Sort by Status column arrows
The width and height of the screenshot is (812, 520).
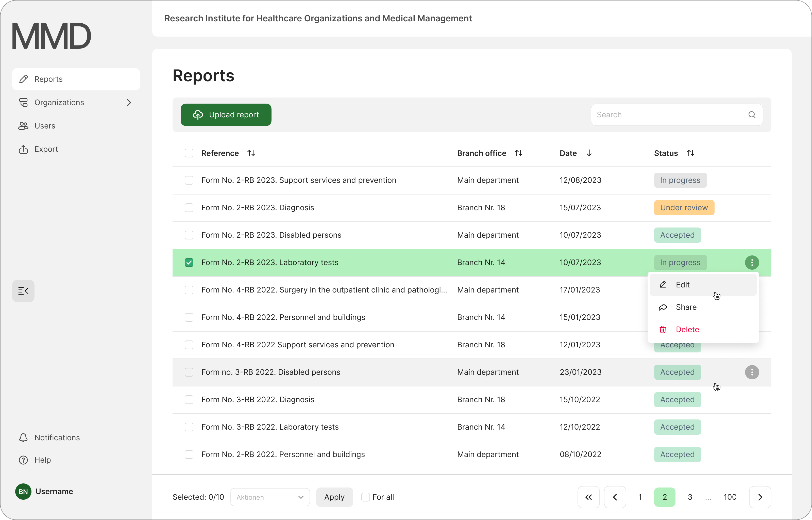coord(690,153)
